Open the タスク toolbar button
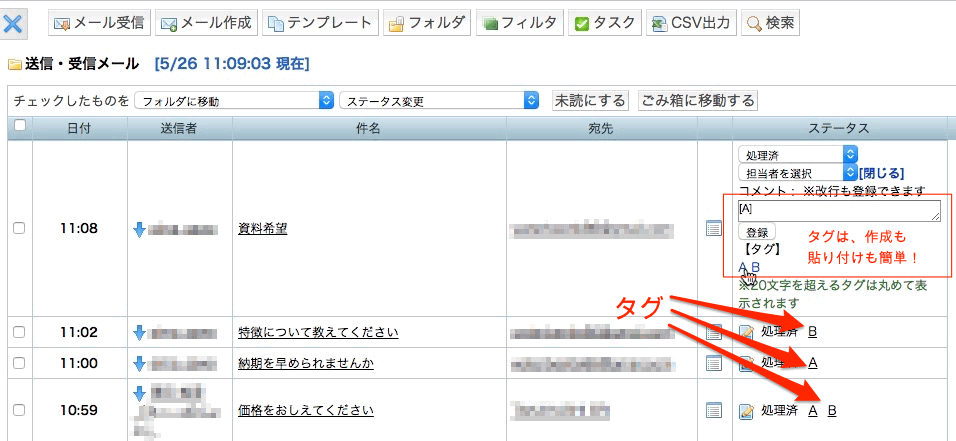The width and height of the screenshot is (956, 441). pyautogui.click(x=605, y=23)
